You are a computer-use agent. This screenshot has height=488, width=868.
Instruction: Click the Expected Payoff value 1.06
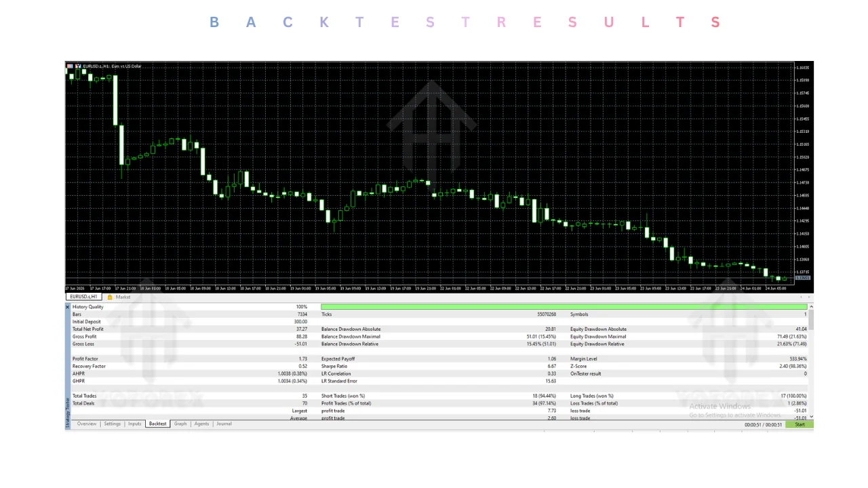click(552, 359)
